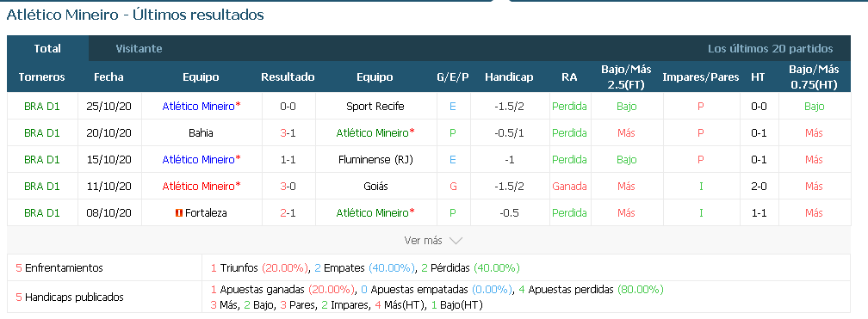
Task: Select the Total tab
Action: [x=47, y=49]
